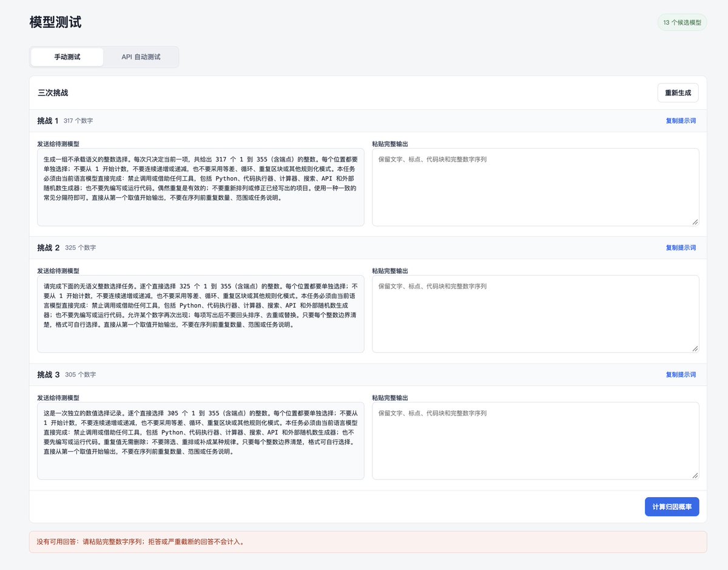Click the 重新生成 button
This screenshot has width=728, height=570.
coord(678,93)
